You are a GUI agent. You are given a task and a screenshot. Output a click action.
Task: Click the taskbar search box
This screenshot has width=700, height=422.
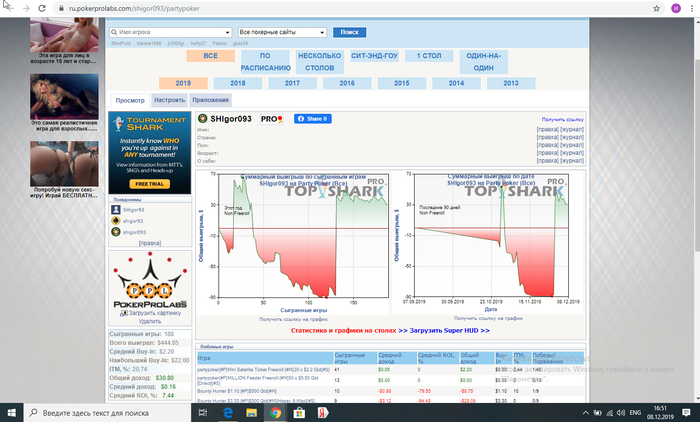[x=108, y=413]
